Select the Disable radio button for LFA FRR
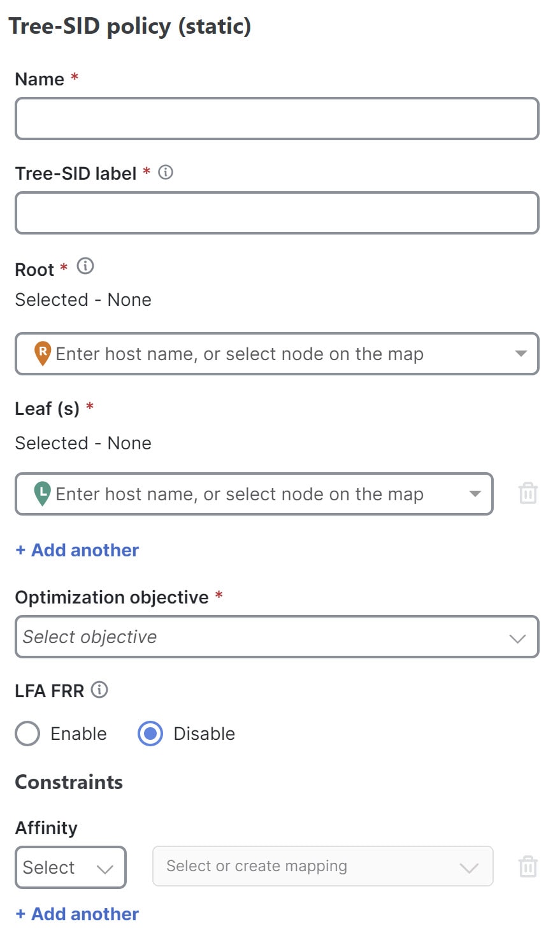Image resolution: width=560 pixels, height=940 pixels. [150, 734]
